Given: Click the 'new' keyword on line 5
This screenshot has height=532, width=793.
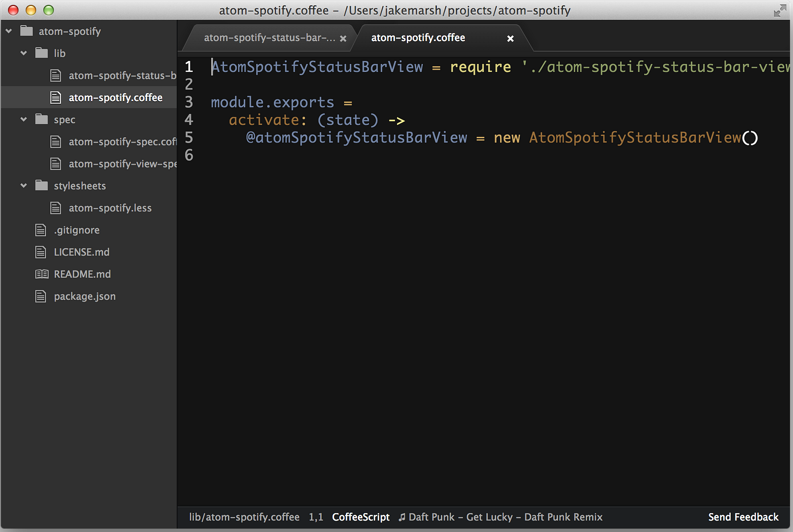Looking at the screenshot, I should pos(507,138).
